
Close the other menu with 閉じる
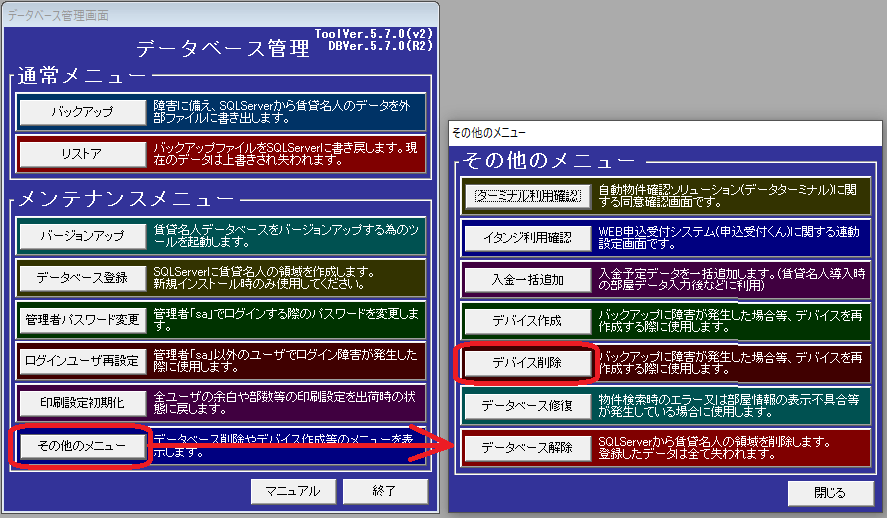point(830,493)
